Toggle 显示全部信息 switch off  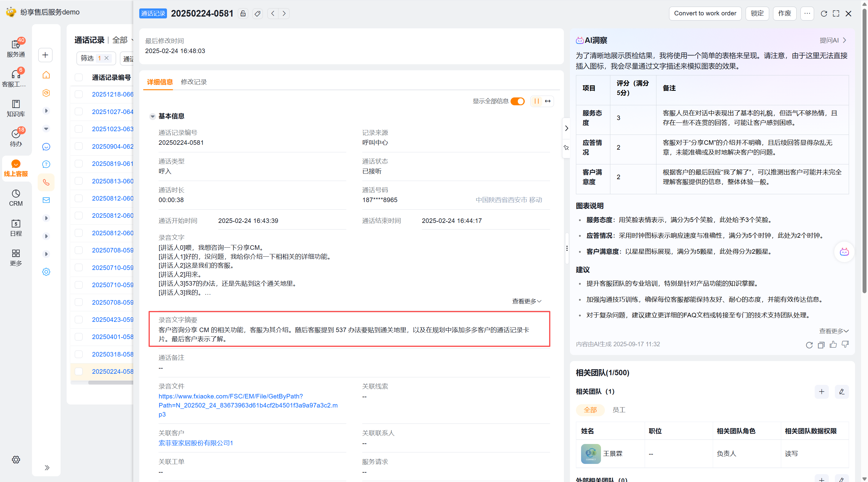[x=517, y=101]
